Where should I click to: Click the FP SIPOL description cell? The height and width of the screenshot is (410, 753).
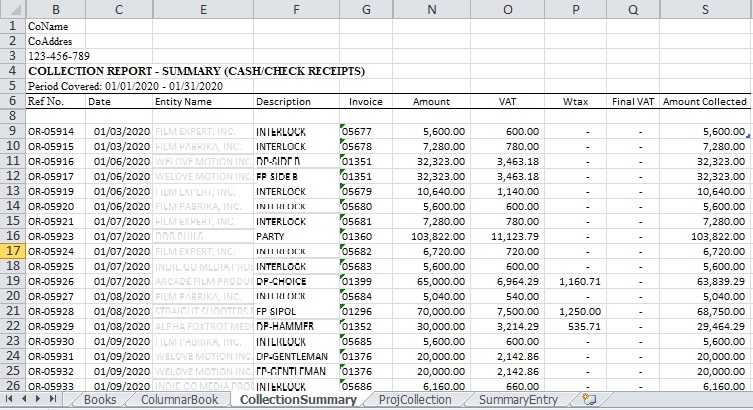(x=296, y=311)
